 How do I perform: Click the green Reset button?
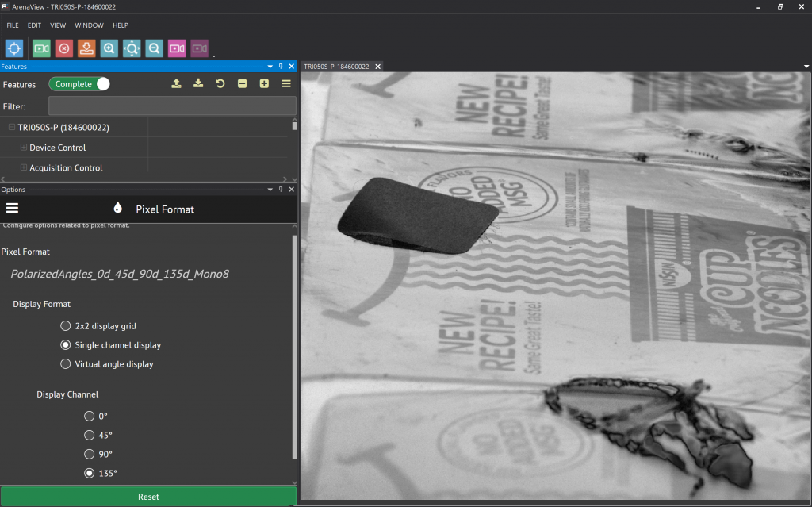[x=148, y=497]
